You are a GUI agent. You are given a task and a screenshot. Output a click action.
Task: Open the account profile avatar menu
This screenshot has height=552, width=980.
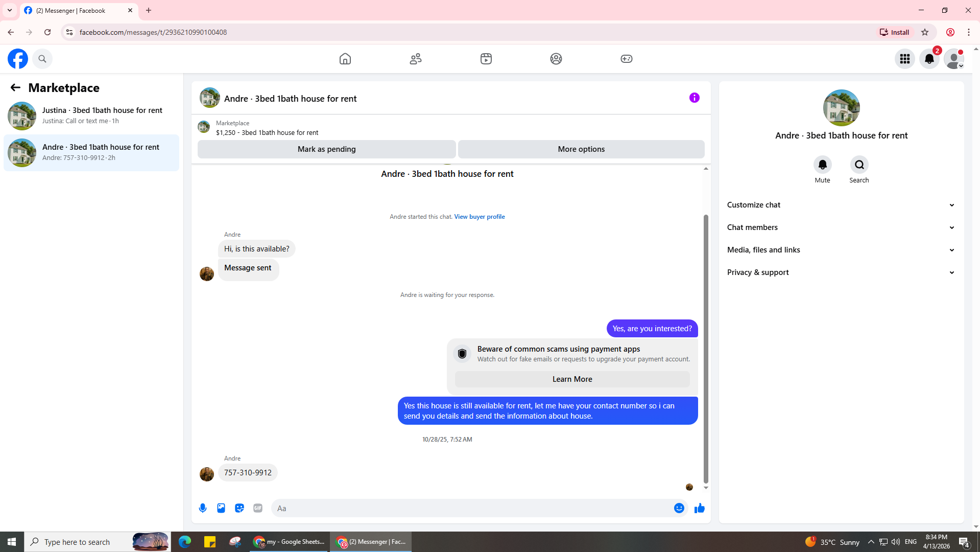point(954,59)
